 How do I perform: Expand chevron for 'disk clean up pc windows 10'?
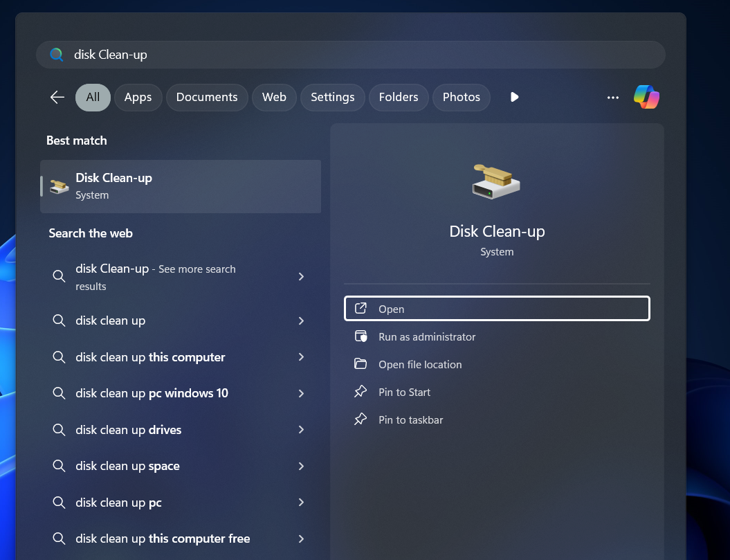(x=301, y=393)
